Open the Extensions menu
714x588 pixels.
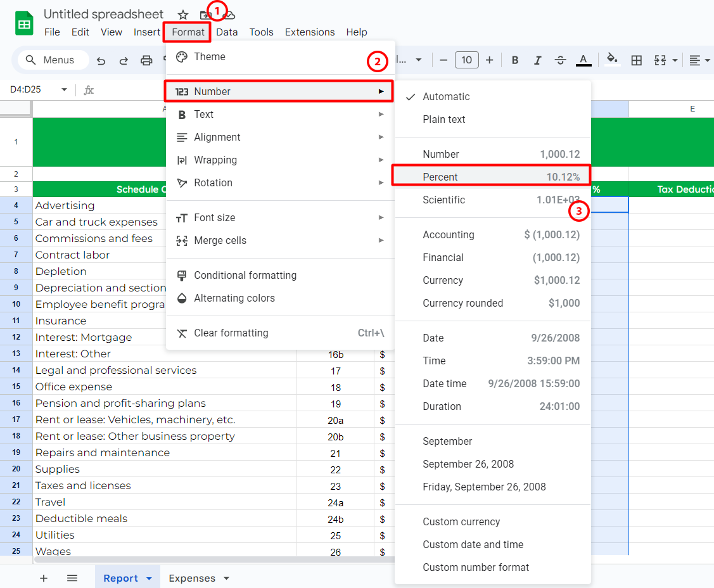coord(310,32)
